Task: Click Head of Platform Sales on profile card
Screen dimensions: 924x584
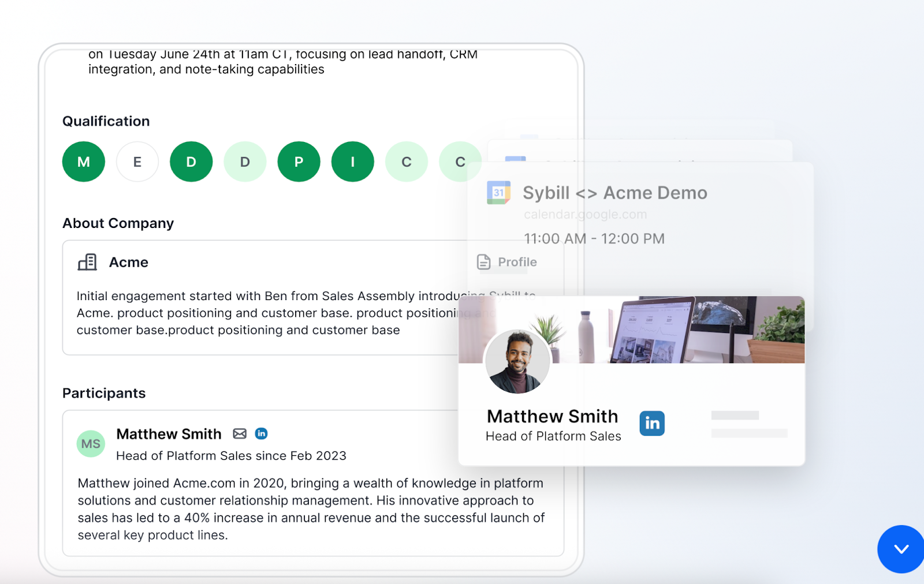Action: coord(553,436)
